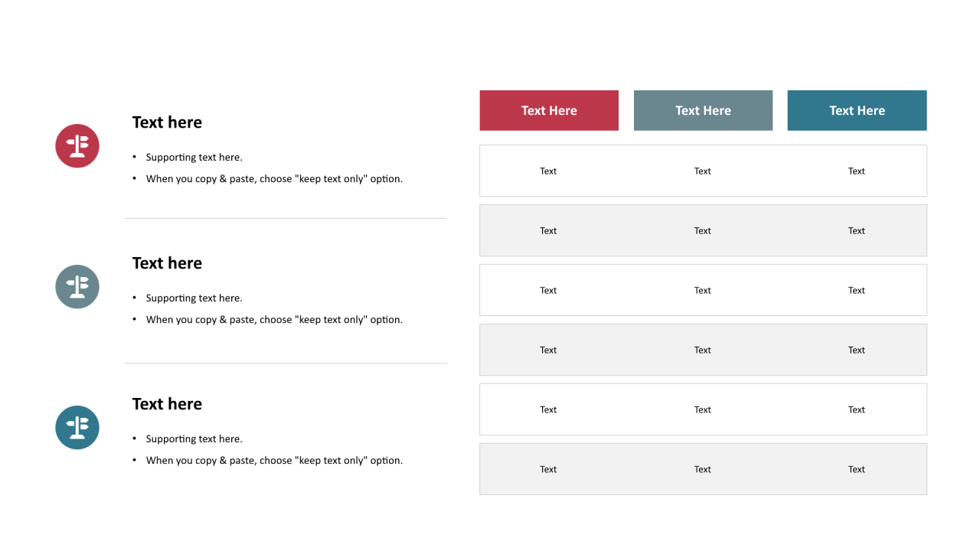This screenshot has width=980, height=551.
Task: Select last row Text cell under red header
Action: pos(548,469)
